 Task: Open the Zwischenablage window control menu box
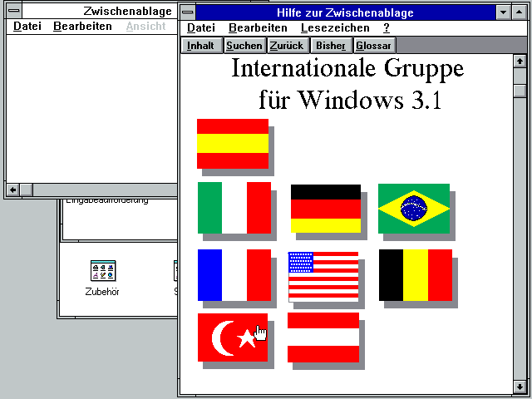tap(14, 11)
